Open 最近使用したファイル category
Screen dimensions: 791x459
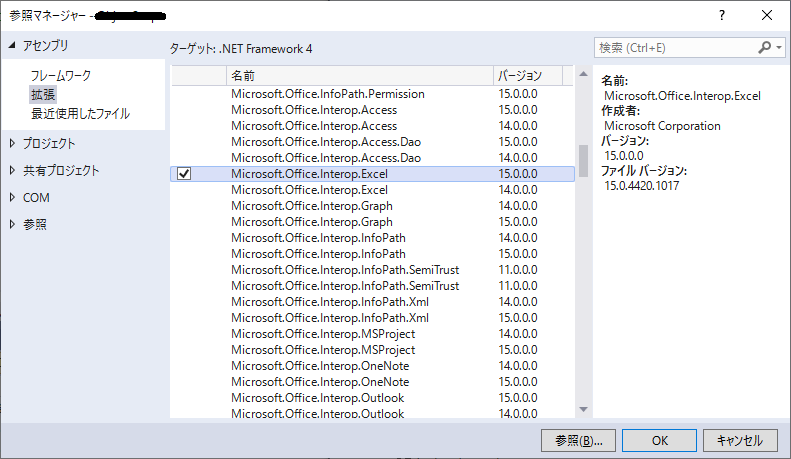coord(80,113)
